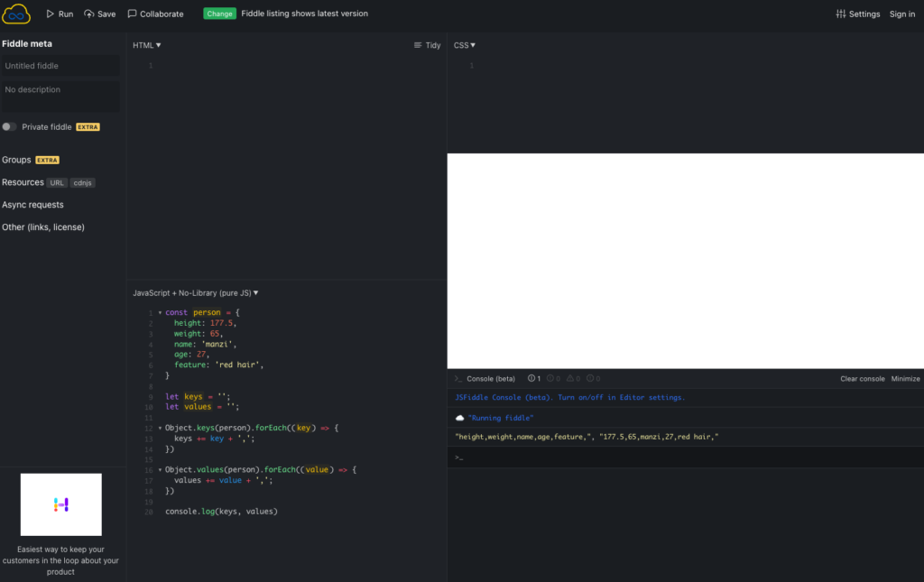Filter console by info messages
Viewport: 924px width, 582px height.
[550, 378]
